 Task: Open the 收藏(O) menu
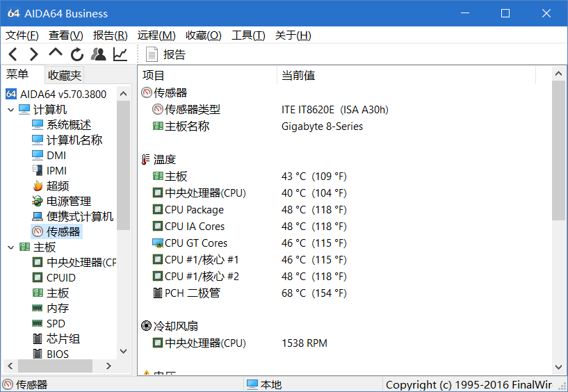coord(203,35)
